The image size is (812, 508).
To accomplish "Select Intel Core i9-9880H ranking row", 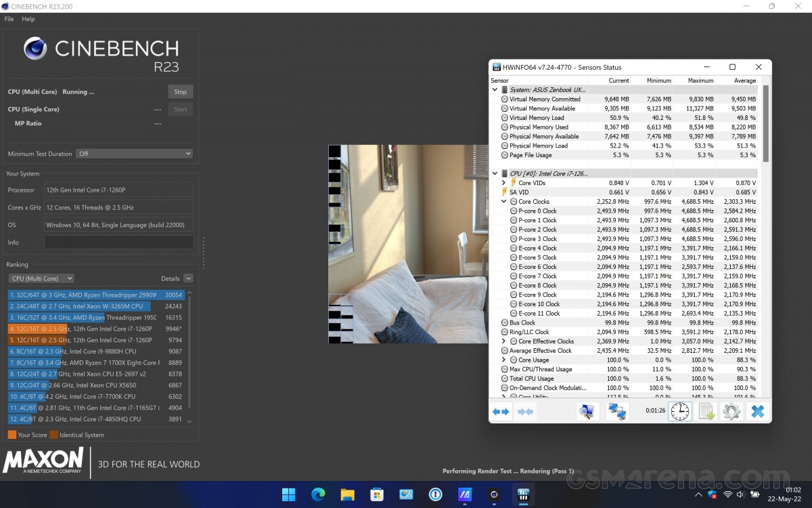I will [96, 352].
